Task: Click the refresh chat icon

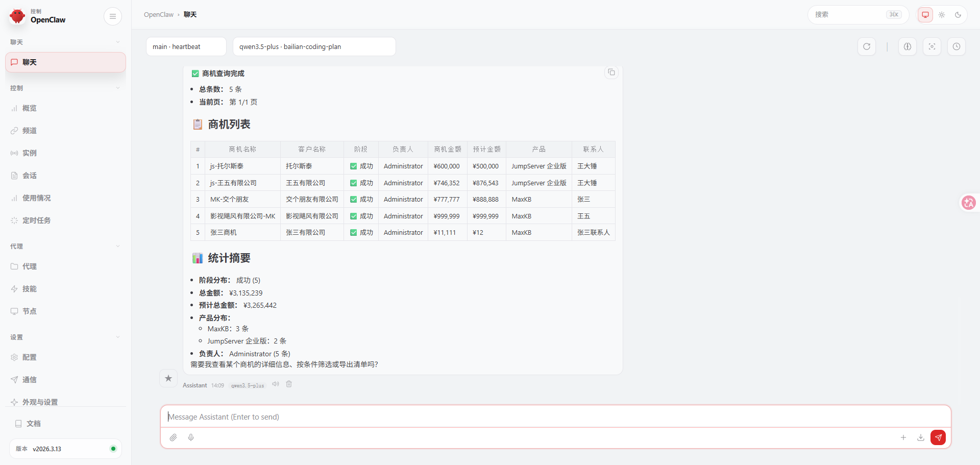Action: coord(866,46)
